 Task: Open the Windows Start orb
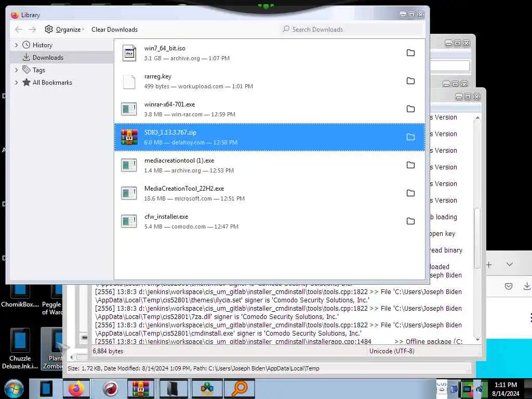(14, 389)
